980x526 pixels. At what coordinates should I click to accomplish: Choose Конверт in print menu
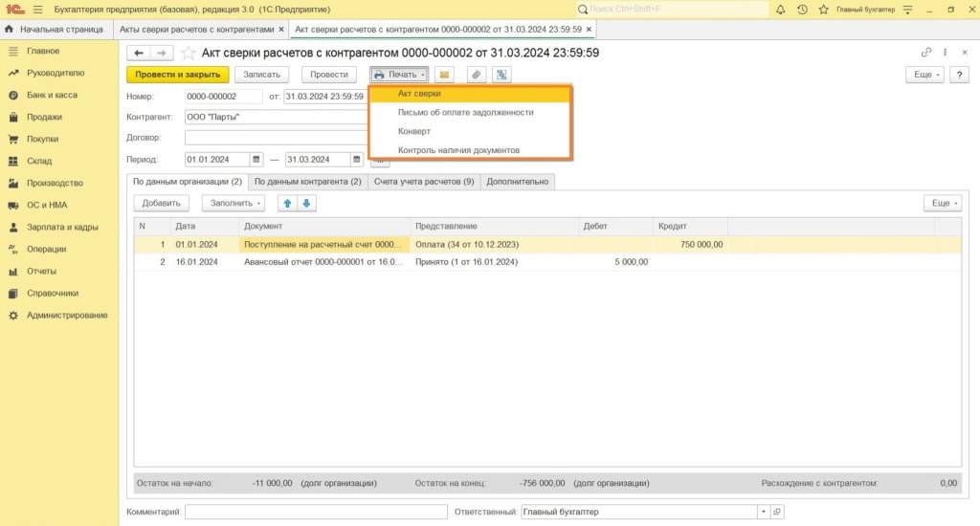click(x=470, y=131)
